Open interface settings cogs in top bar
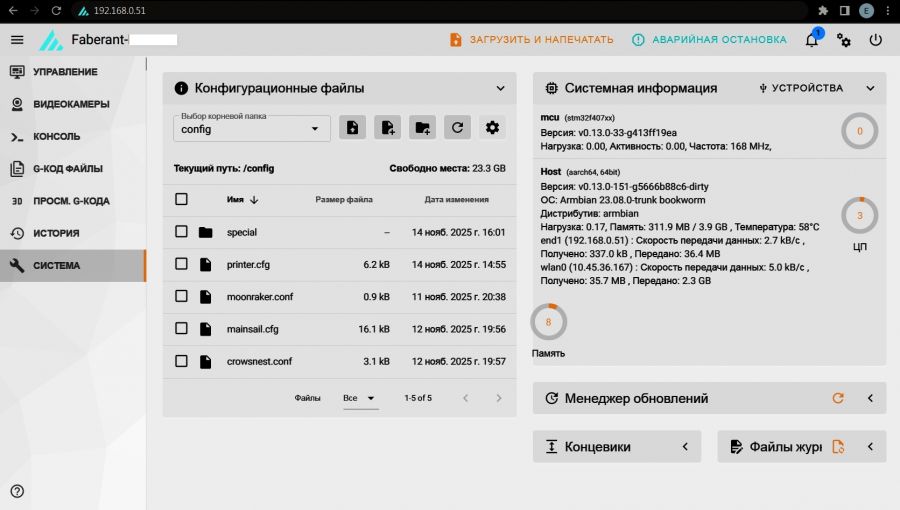Screen dimensions: 900x510 click(x=844, y=40)
